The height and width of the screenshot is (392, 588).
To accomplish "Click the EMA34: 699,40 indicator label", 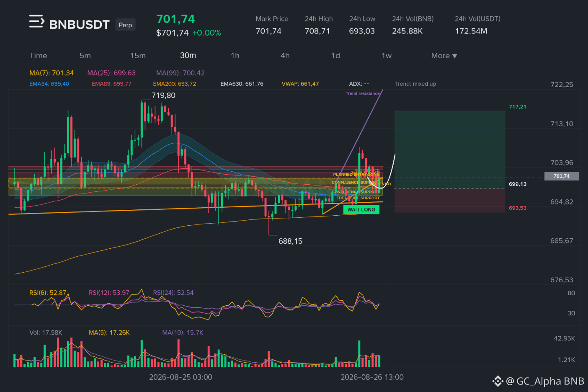I will coord(49,84).
